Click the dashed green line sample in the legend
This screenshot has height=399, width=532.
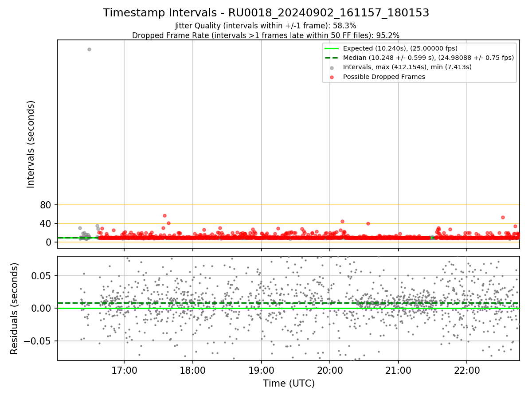pos(332,58)
